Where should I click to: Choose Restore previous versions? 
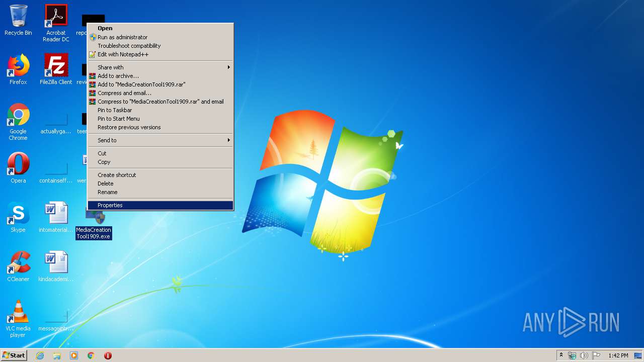coord(160,127)
